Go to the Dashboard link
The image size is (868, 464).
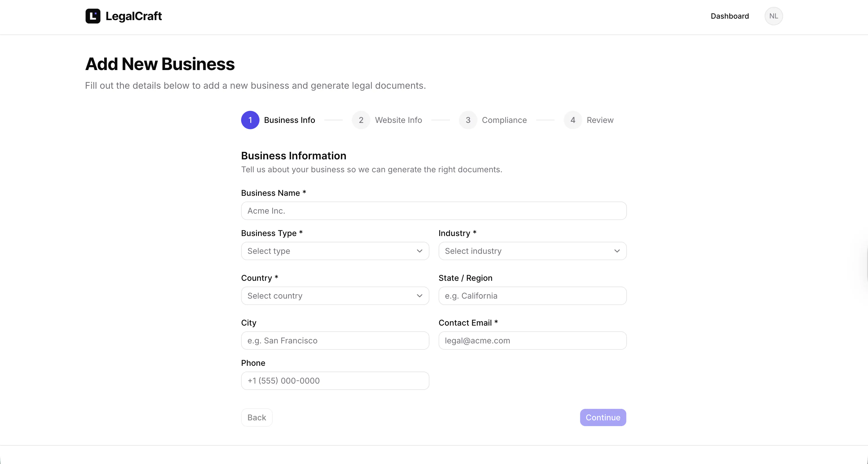coord(730,16)
